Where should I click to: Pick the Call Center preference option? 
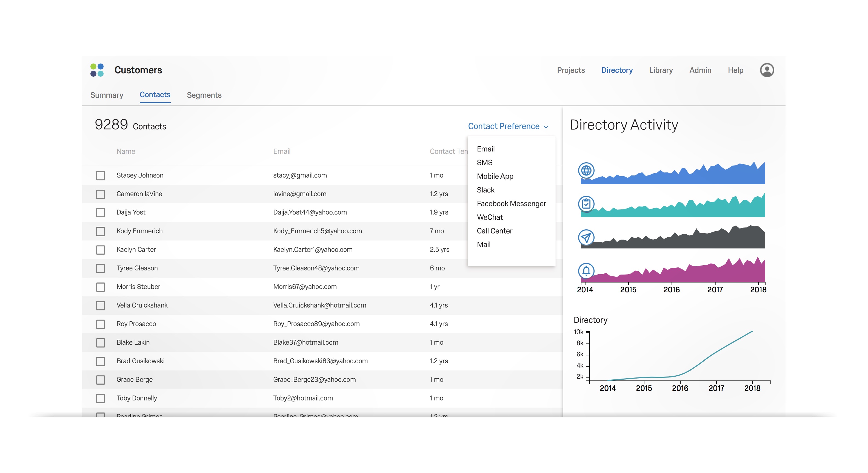tap(494, 231)
